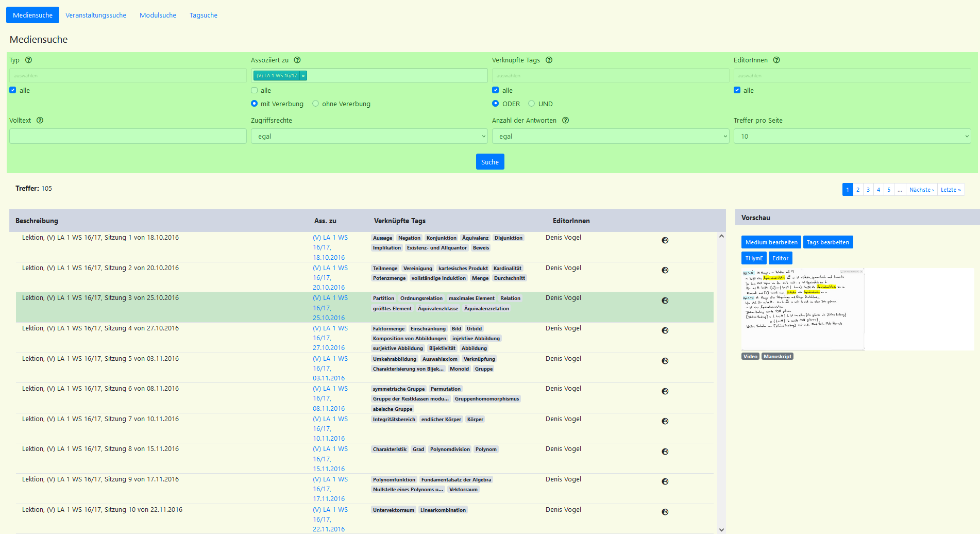The image size is (980, 534).
Task: Remove the (V) LA 1 WS 16/17 chip
Action: 303,76
